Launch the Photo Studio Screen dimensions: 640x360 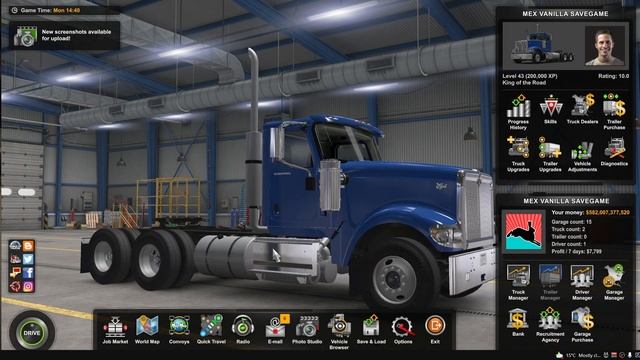coord(307,329)
